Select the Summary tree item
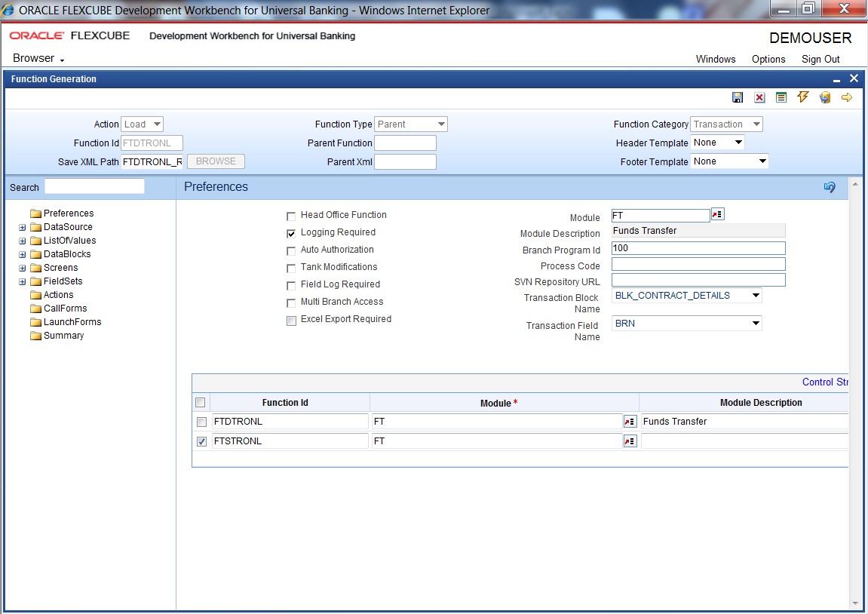The height and width of the screenshot is (614, 868). [63, 336]
